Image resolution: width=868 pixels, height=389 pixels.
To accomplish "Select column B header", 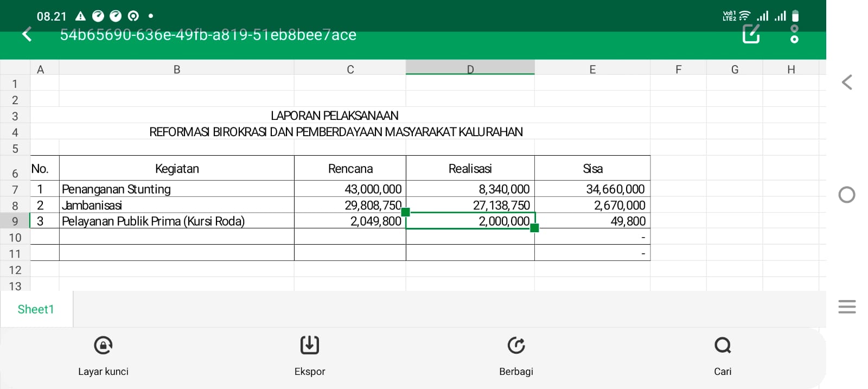I will click(176, 69).
